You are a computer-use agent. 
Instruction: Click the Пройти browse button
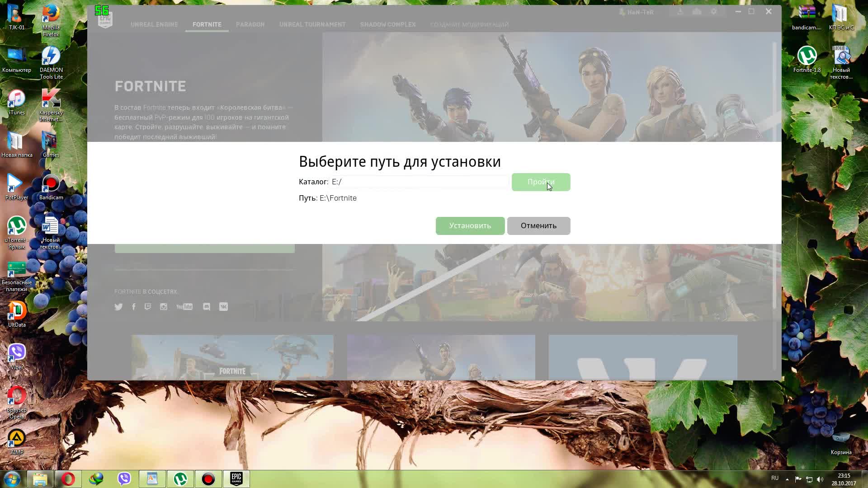point(541,182)
